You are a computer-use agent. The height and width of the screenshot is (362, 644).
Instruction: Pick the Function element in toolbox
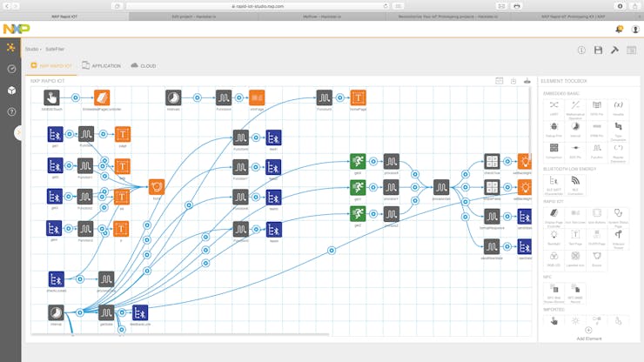tap(597, 151)
